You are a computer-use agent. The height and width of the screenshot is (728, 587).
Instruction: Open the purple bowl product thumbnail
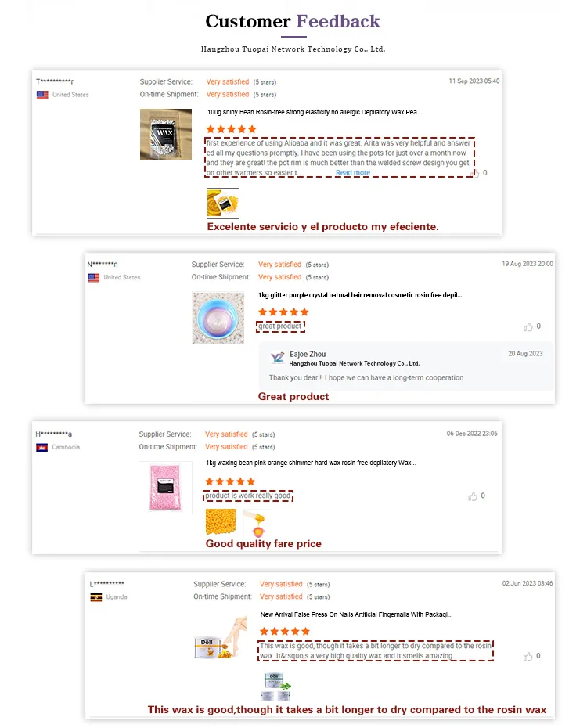click(218, 318)
